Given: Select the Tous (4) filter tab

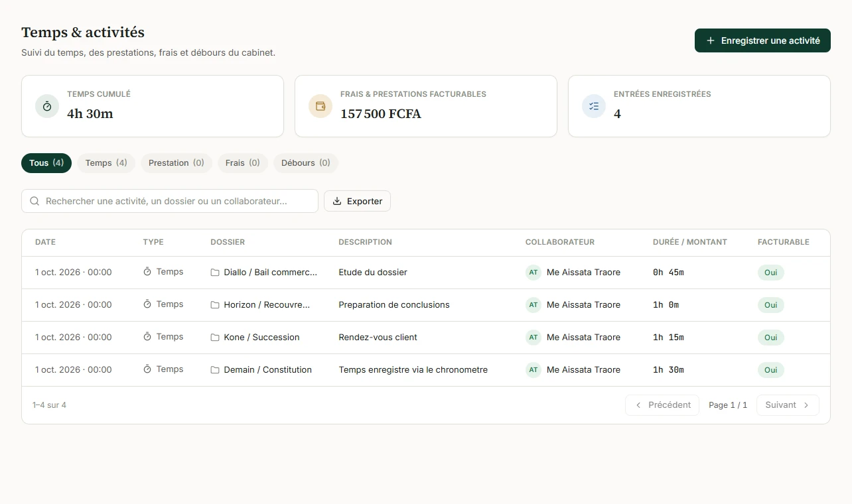Looking at the screenshot, I should click(46, 163).
